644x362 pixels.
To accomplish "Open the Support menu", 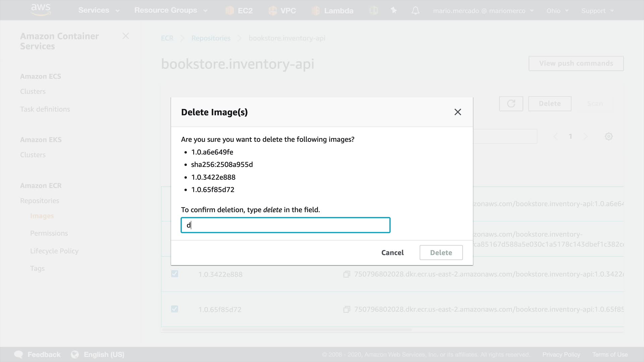I will [597, 11].
